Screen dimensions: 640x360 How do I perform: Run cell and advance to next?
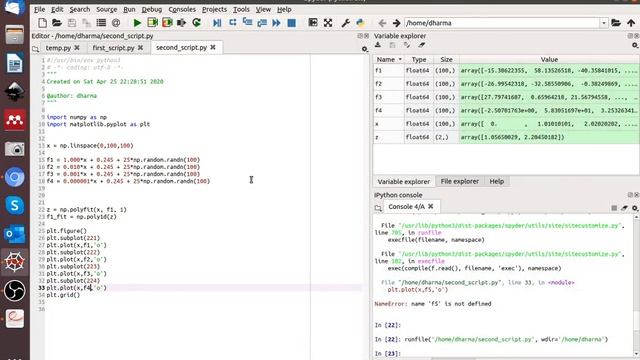(x=167, y=23)
